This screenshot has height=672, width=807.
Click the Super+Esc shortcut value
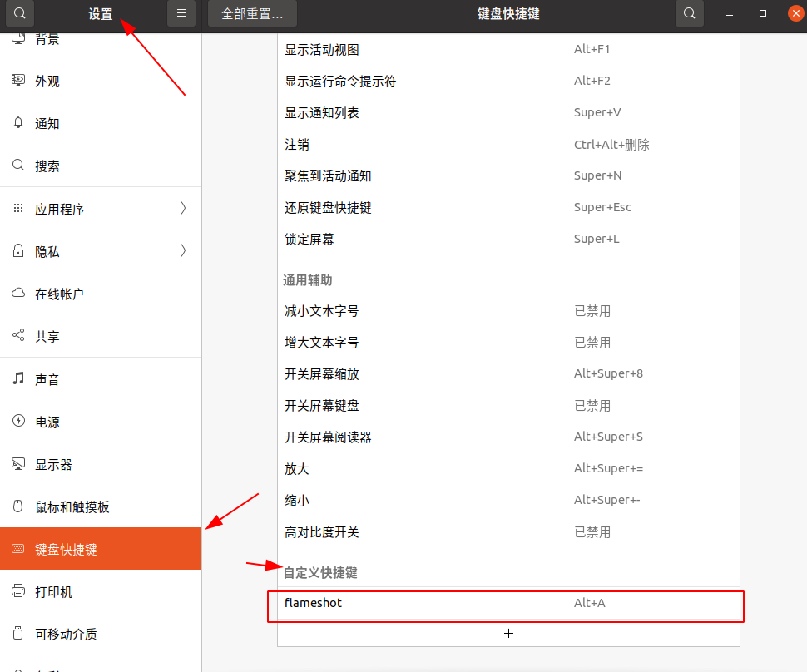point(602,207)
